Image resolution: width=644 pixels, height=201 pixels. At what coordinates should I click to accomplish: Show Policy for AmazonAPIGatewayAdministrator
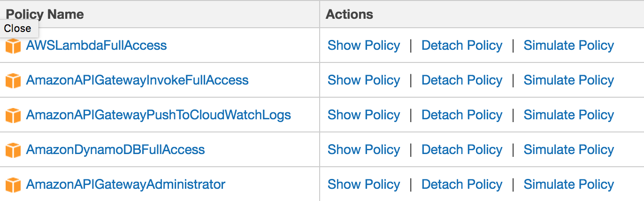[363, 185]
